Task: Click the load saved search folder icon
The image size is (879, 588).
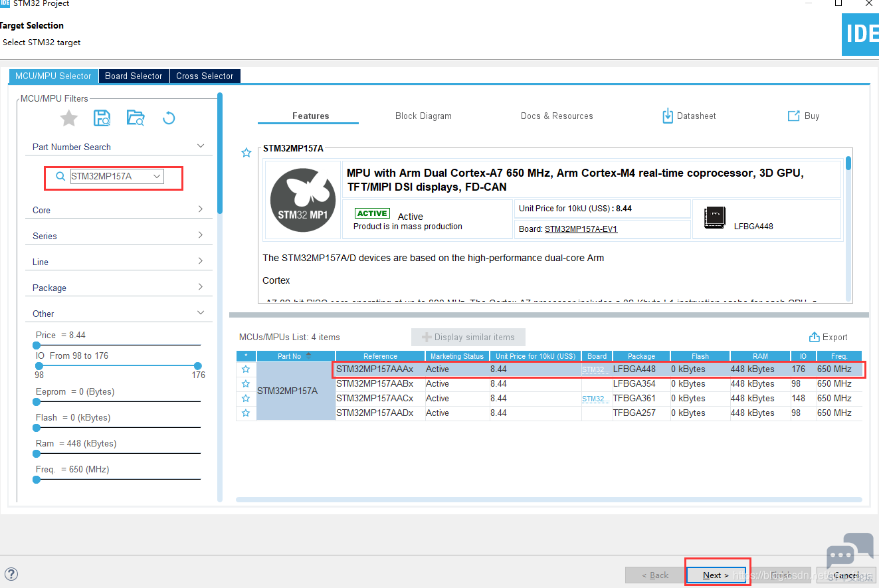Action: pyautogui.click(x=136, y=118)
